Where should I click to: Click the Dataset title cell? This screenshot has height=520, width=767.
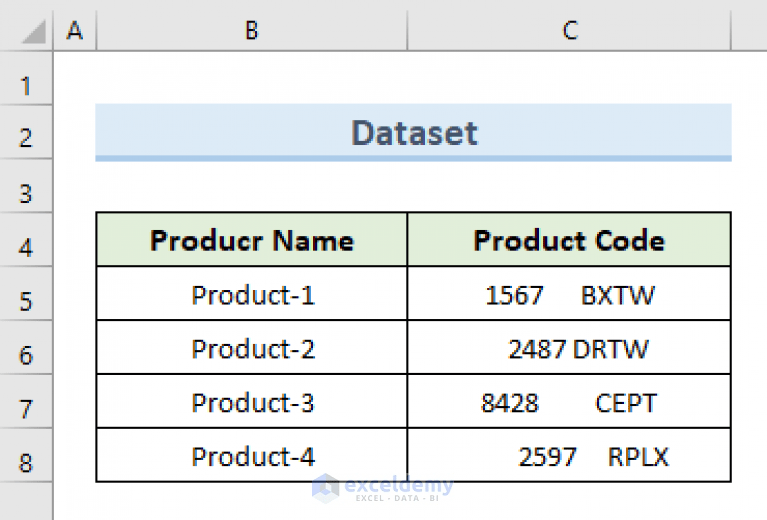pos(413,132)
